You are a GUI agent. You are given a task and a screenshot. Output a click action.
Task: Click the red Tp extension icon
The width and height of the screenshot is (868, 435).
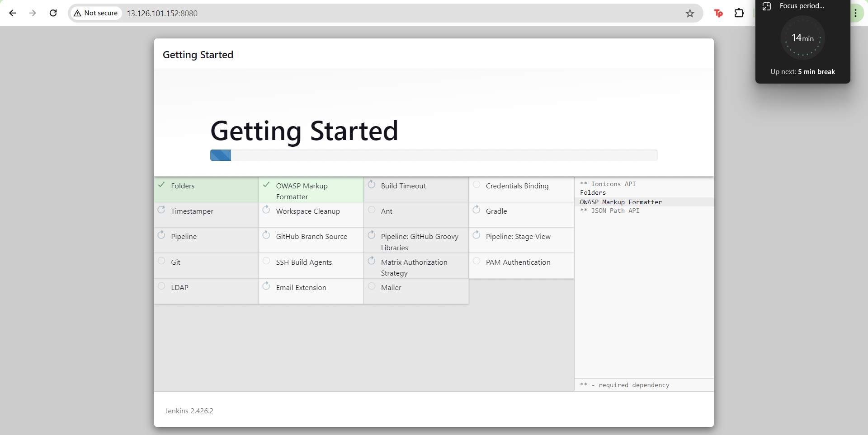(x=718, y=13)
